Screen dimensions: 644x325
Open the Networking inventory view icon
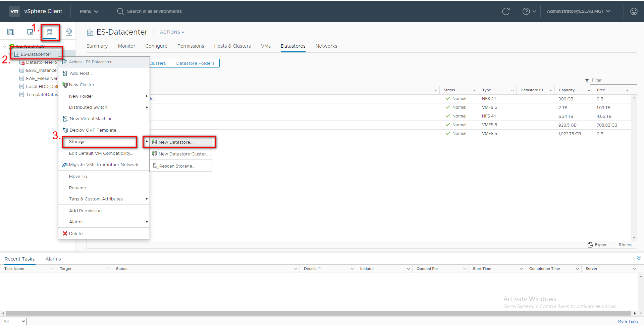click(69, 32)
